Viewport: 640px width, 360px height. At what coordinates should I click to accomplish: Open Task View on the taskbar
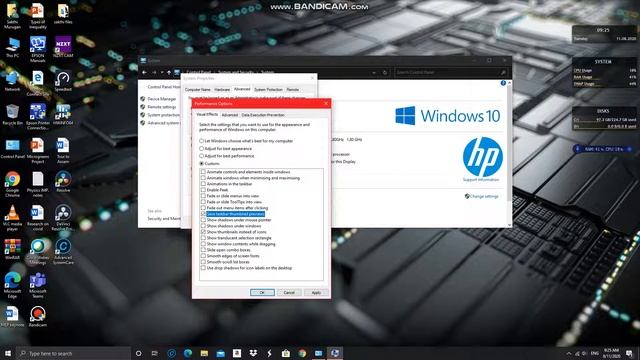(x=155, y=353)
